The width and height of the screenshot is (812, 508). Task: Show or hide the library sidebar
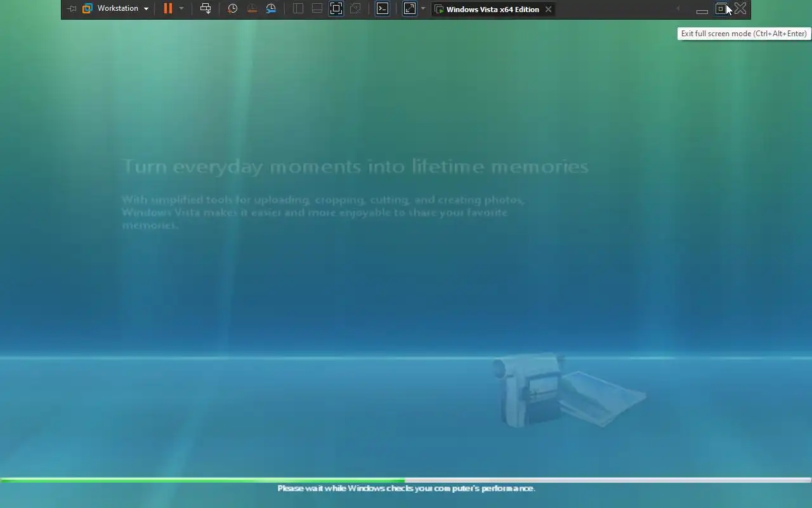[x=298, y=9]
